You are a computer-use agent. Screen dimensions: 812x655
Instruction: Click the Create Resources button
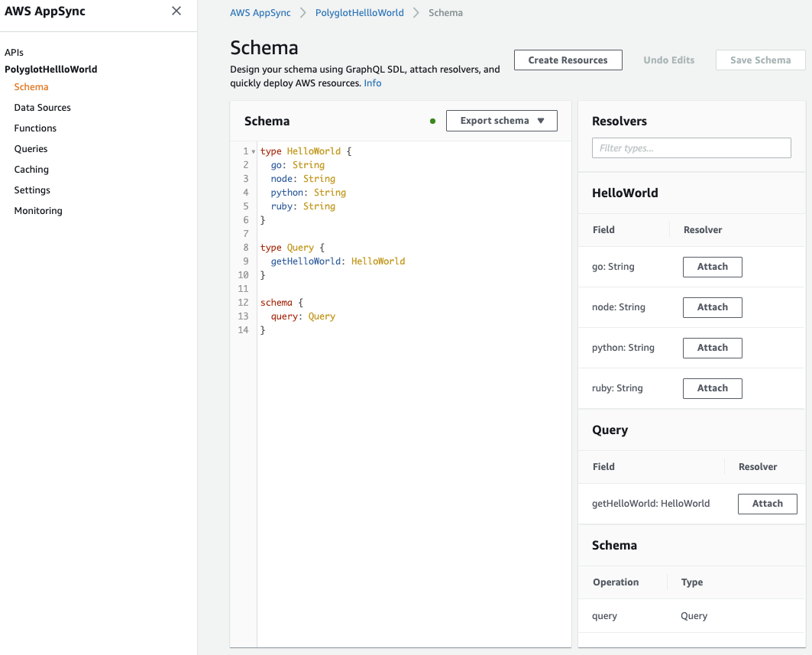click(x=568, y=60)
